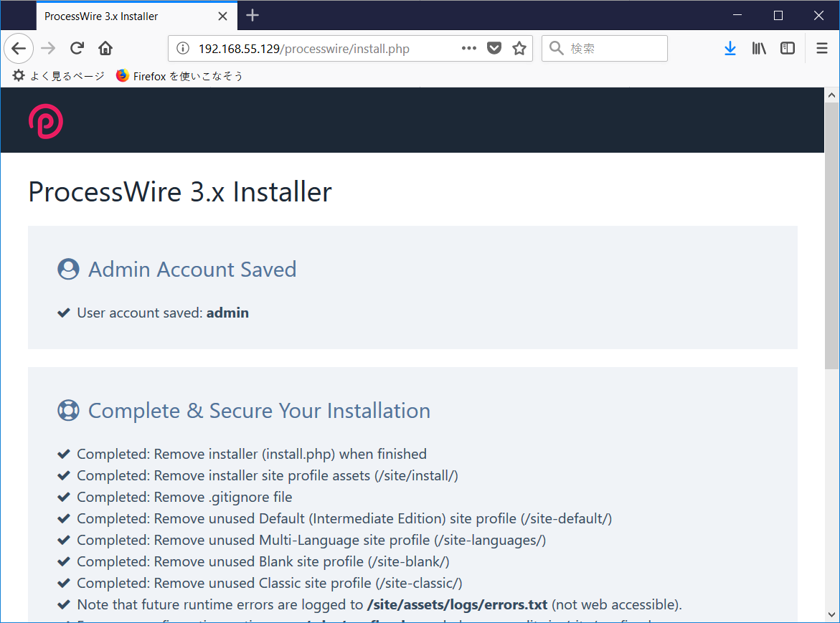Open the Firefox を使いこなそう bookmark

[179, 75]
